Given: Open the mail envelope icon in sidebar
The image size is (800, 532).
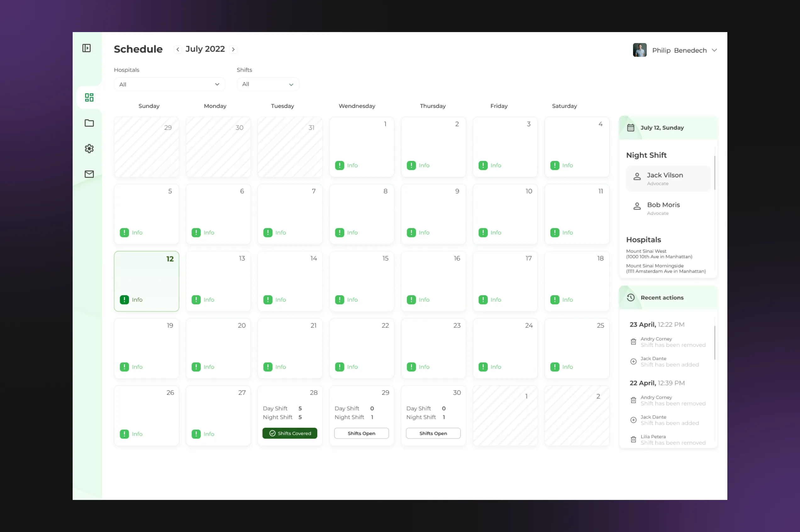Looking at the screenshot, I should (89, 174).
